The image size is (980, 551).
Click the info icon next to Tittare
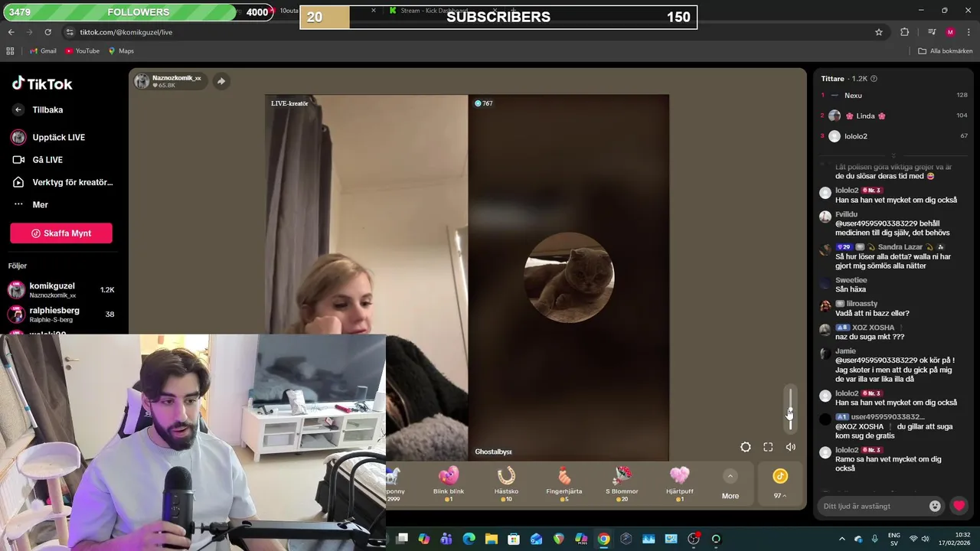(x=874, y=79)
